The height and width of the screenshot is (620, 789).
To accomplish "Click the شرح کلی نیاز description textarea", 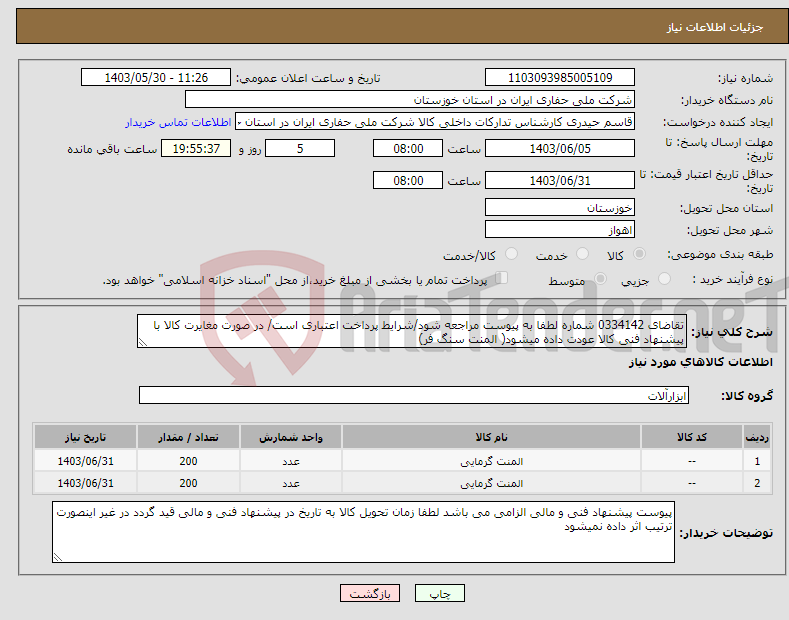I will click(x=412, y=331).
